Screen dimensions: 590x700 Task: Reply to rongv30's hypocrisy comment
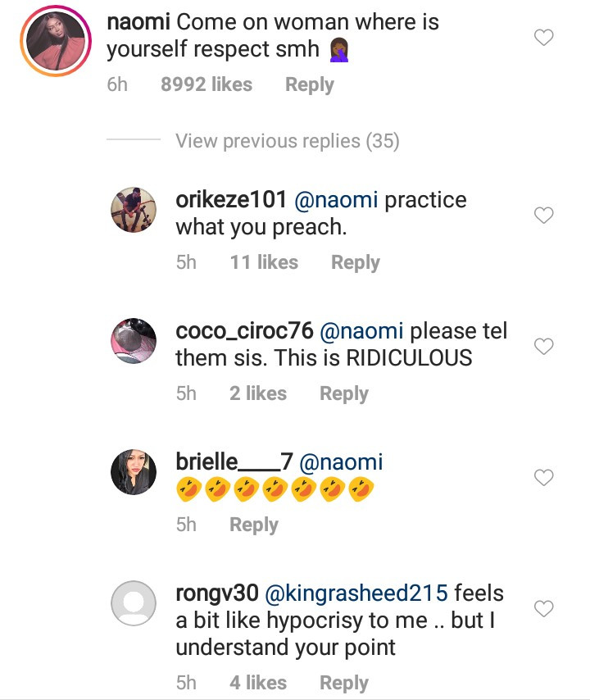(x=343, y=683)
